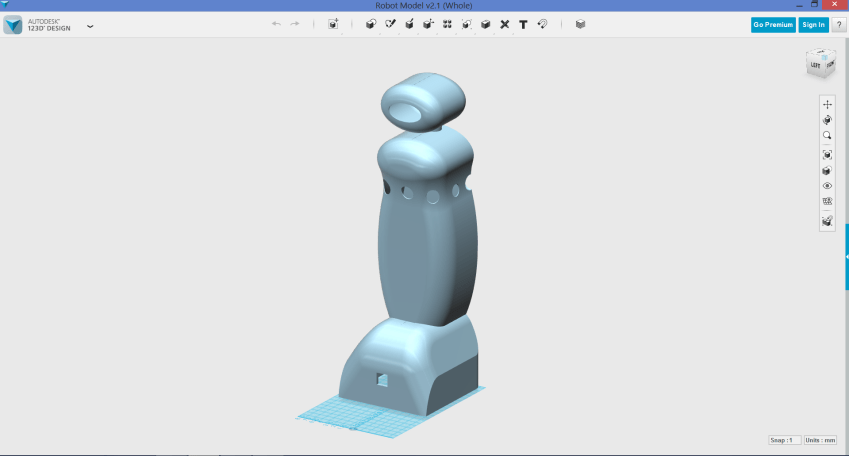
Task: Click the Go Premium button
Action: [x=773, y=25]
